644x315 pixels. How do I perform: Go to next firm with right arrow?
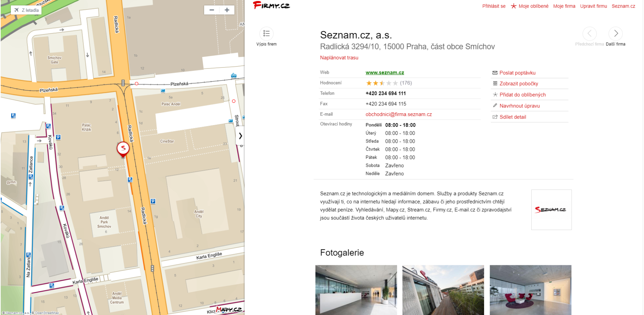pos(615,34)
